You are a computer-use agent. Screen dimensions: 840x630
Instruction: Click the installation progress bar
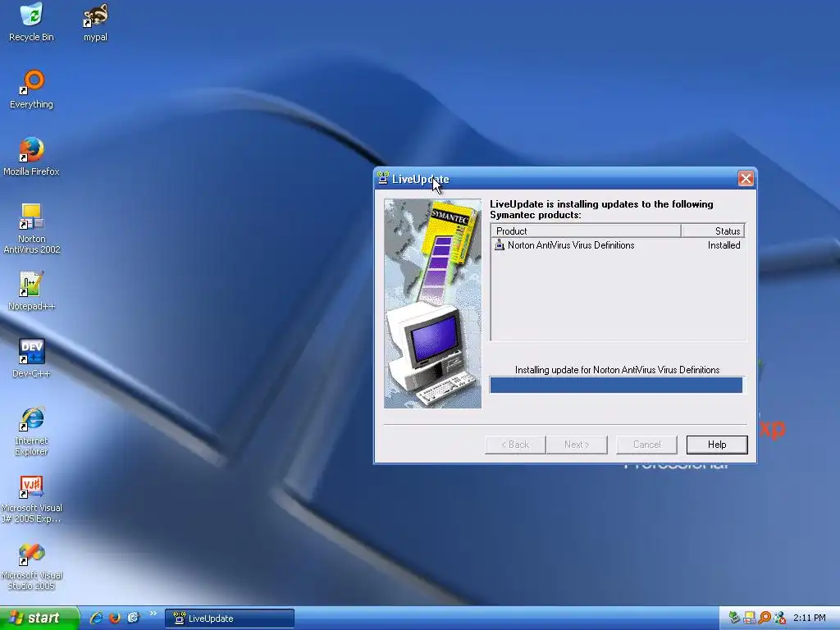click(617, 385)
